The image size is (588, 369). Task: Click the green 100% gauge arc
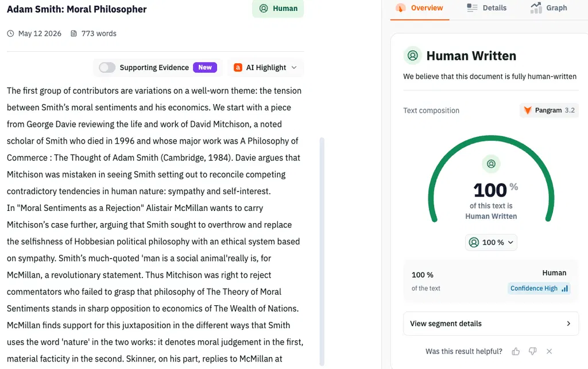(x=491, y=138)
